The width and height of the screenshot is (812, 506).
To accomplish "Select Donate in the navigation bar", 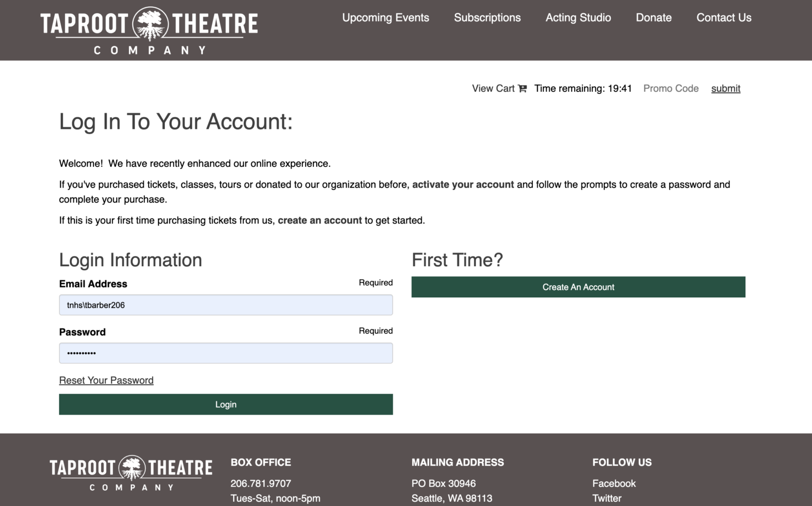I will (x=653, y=17).
